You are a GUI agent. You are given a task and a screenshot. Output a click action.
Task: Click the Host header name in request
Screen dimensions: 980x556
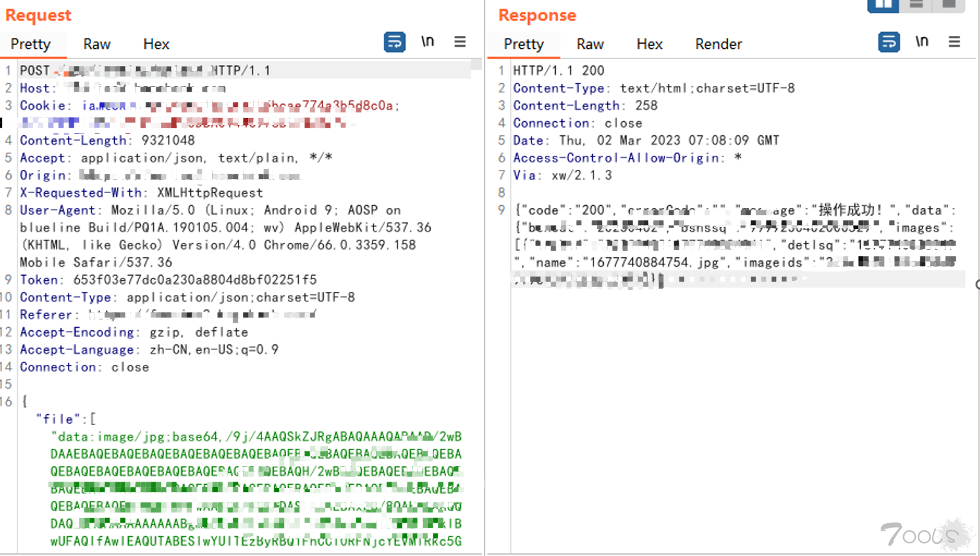click(34, 88)
